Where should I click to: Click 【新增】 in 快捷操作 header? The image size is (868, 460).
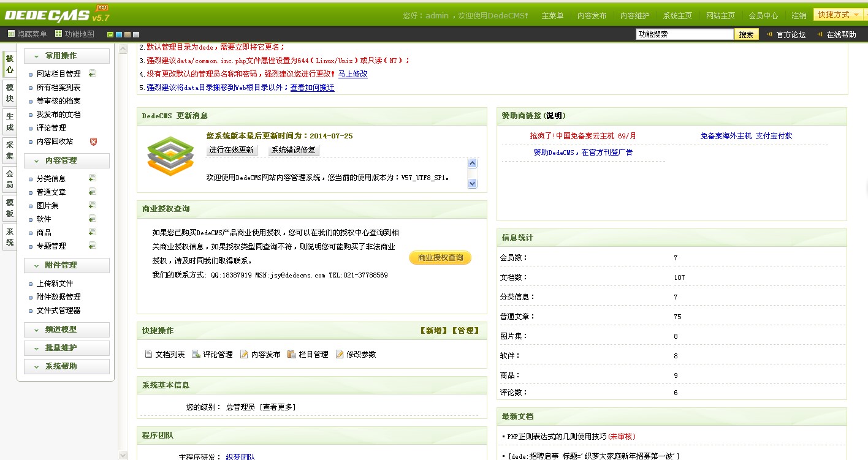pos(433,331)
